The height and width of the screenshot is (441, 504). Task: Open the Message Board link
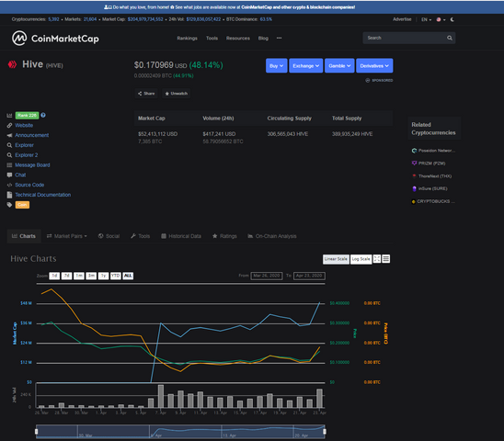pyautogui.click(x=32, y=165)
